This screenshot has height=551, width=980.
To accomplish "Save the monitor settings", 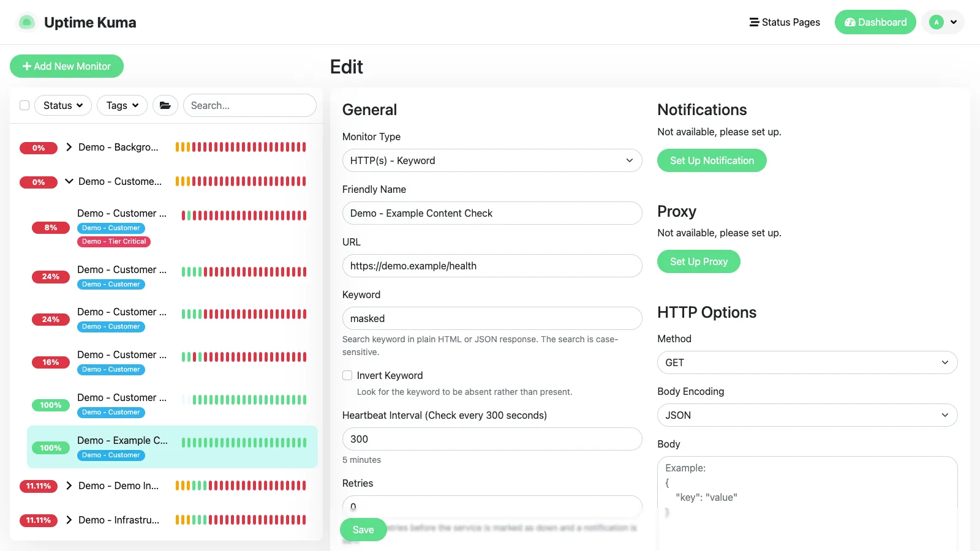I will tap(363, 530).
